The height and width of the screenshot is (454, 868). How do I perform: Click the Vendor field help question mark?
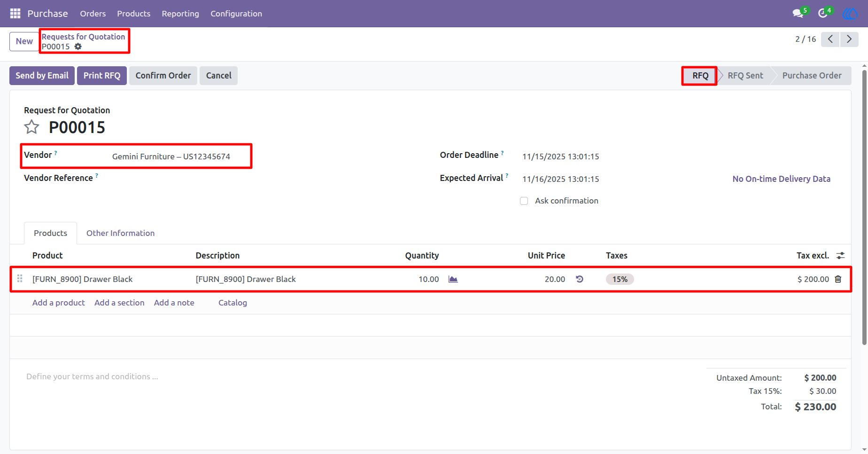(x=55, y=153)
